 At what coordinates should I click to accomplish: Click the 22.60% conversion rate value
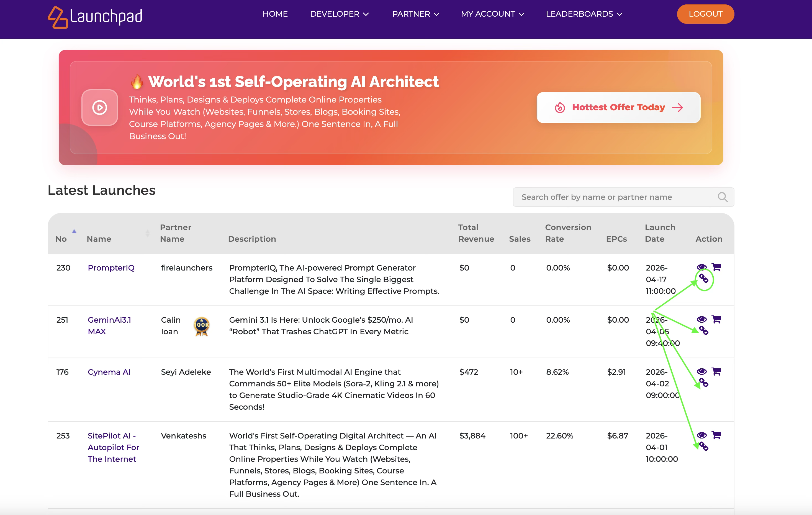(x=559, y=436)
